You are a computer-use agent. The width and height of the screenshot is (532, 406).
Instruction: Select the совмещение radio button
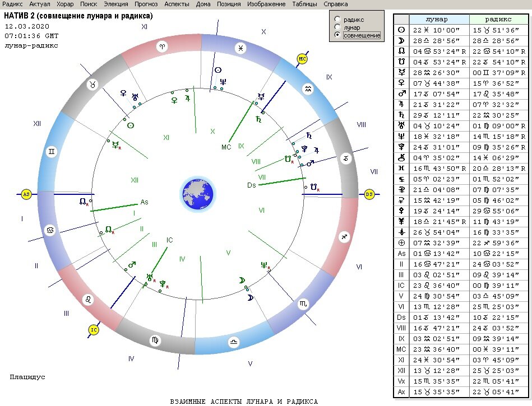pyautogui.click(x=337, y=35)
